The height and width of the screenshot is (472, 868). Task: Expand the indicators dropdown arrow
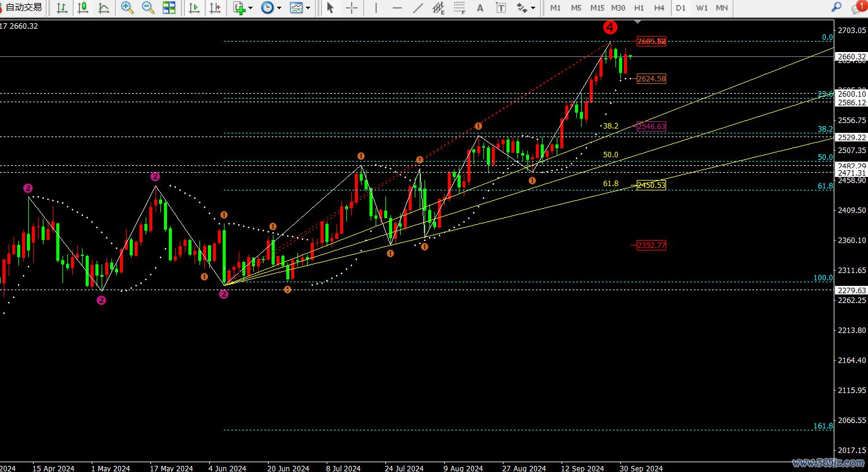point(251,8)
